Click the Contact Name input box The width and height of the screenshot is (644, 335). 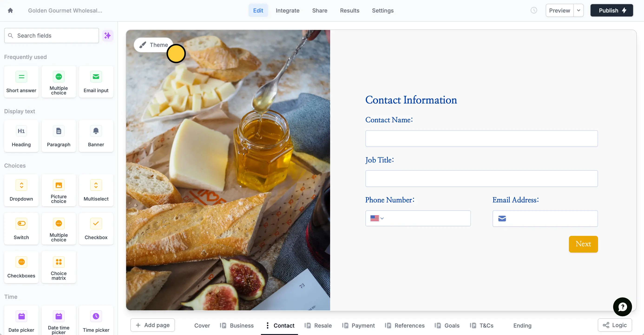pyautogui.click(x=481, y=138)
